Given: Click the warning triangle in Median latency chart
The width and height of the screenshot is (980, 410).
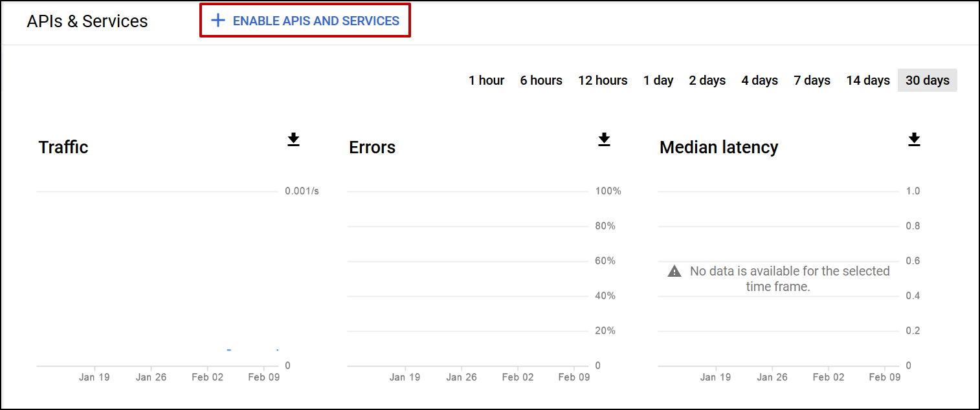Looking at the screenshot, I should pyautogui.click(x=674, y=271).
